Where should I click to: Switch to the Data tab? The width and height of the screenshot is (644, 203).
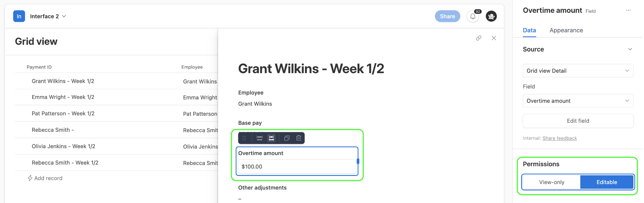coord(529,30)
